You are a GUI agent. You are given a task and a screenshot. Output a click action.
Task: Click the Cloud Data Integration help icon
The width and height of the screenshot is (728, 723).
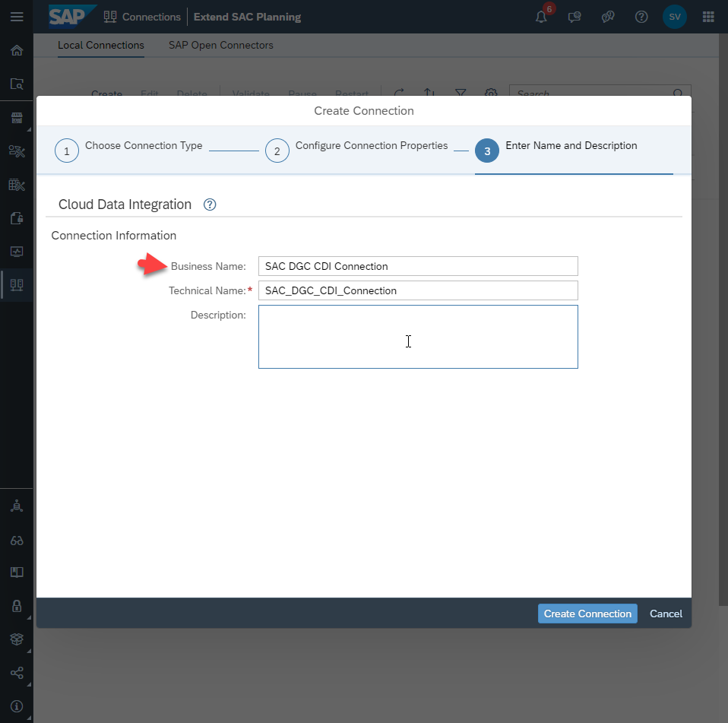[210, 205]
